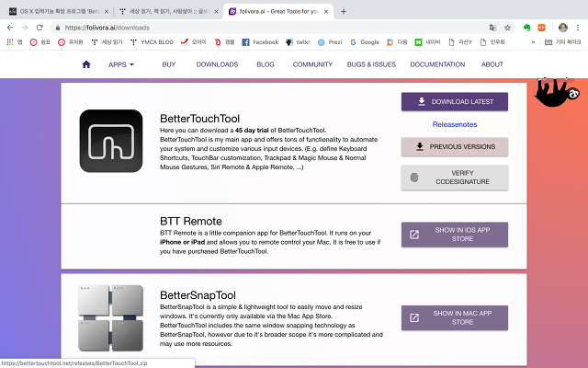
Task: Open the COMMUNITY navigation item
Action: point(312,64)
